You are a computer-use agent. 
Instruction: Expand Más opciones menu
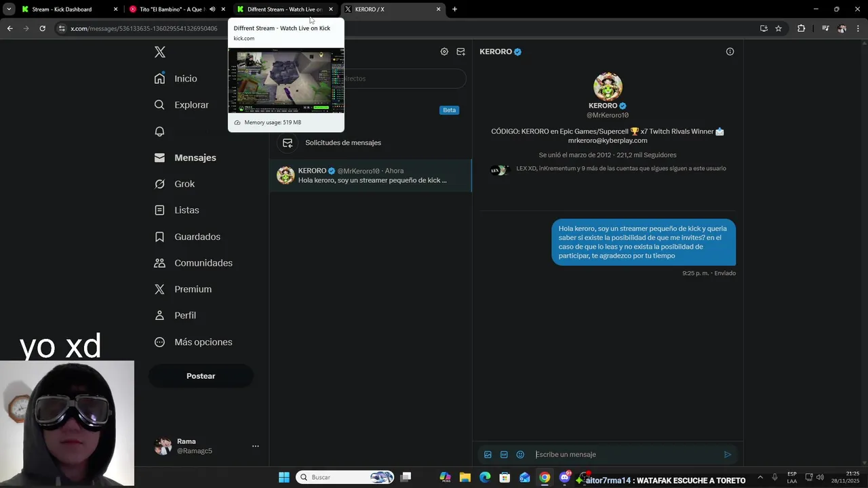pyautogui.click(x=193, y=342)
